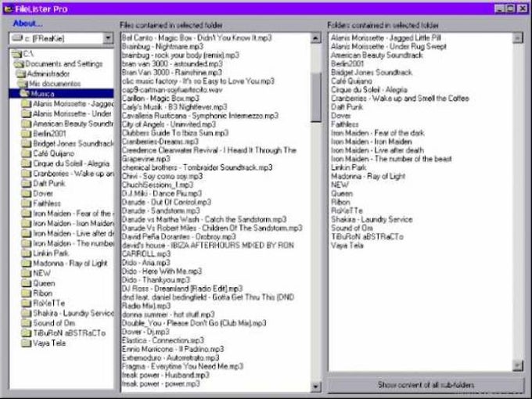Viewport: 532px width, 399px height.
Task: Minimize the FileLister Pro window
Action: click(x=500, y=9)
